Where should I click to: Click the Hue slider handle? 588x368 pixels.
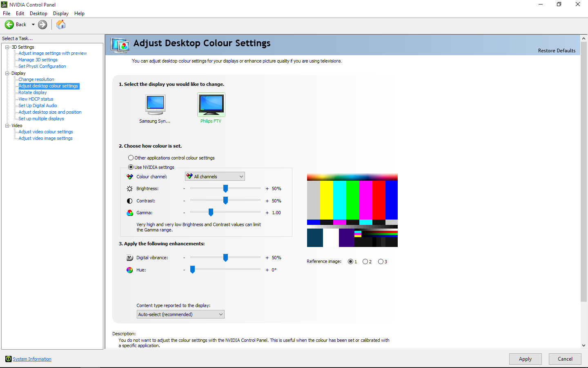tap(192, 269)
